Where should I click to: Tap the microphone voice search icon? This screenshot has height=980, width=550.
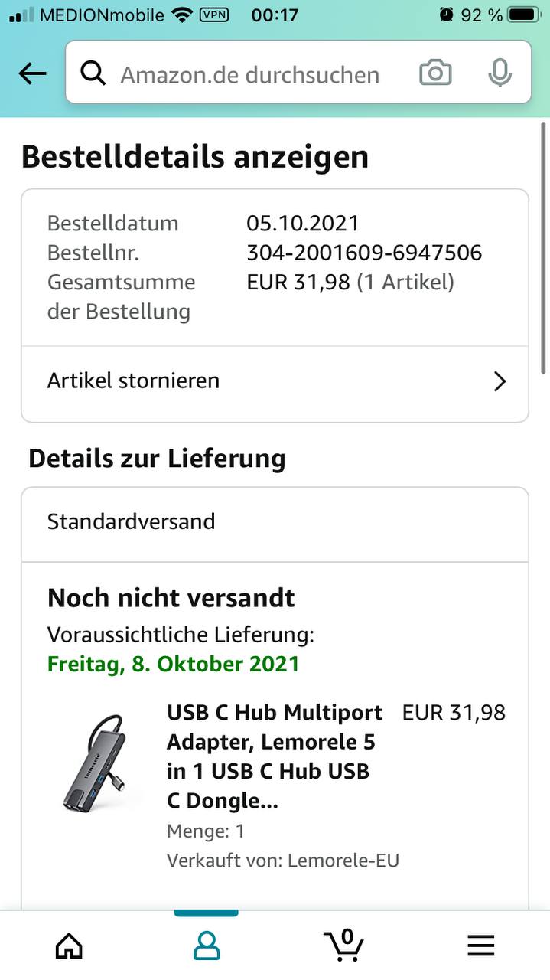pos(500,73)
